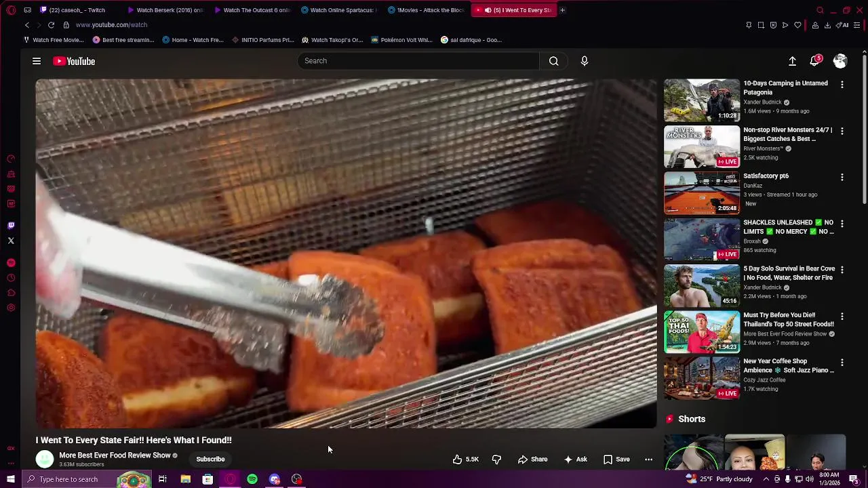Go to YouTube home via the logo
The height and width of the screenshot is (488, 868).
click(74, 61)
